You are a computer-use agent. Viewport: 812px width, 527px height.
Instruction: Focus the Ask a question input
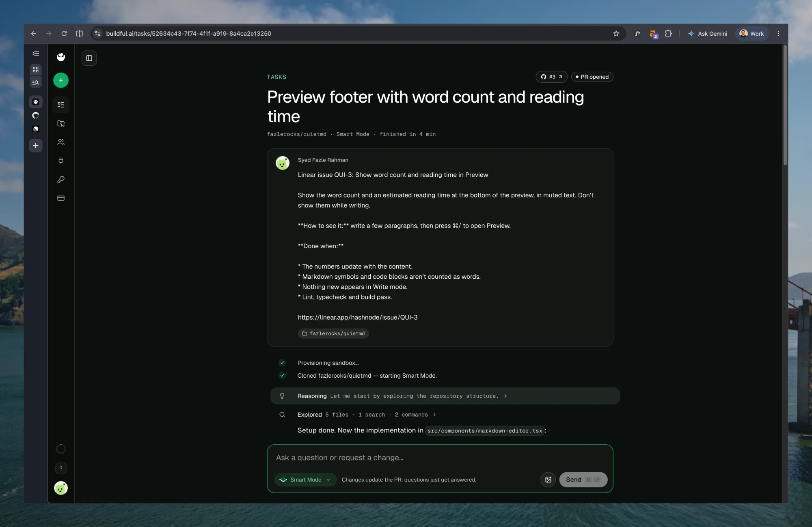[x=440, y=458]
